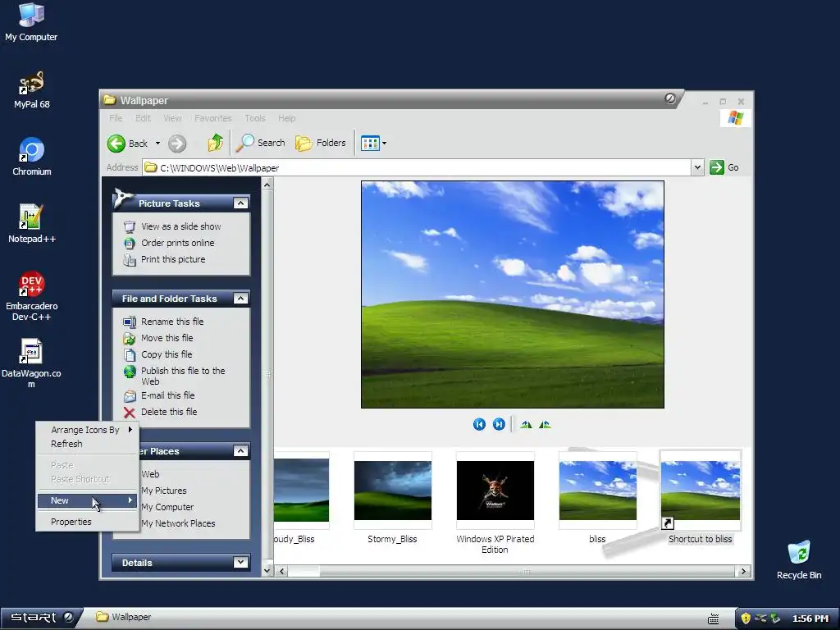The height and width of the screenshot is (630, 840).
Task: Open the New submenu
Action: click(87, 500)
